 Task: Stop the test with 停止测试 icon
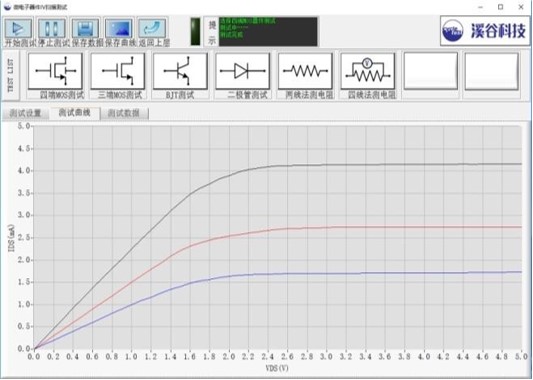tap(52, 28)
